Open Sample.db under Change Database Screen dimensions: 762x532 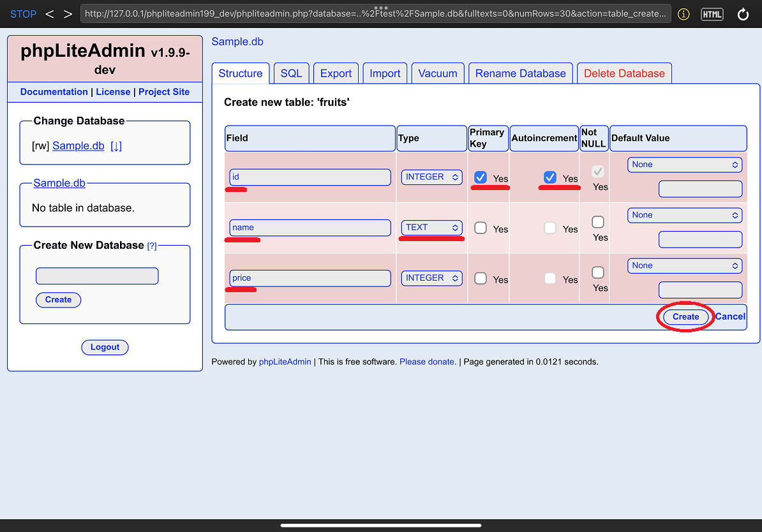pyautogui.click(x=78, y=145)
